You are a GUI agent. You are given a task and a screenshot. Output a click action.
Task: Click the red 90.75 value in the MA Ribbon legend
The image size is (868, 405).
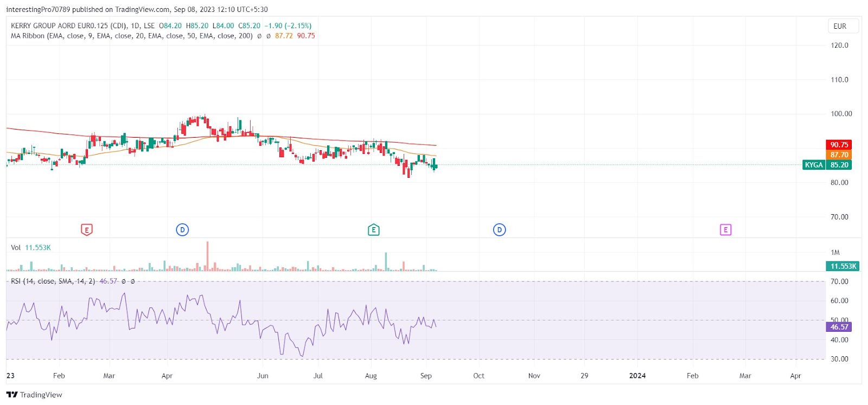(x=306, y=36)
